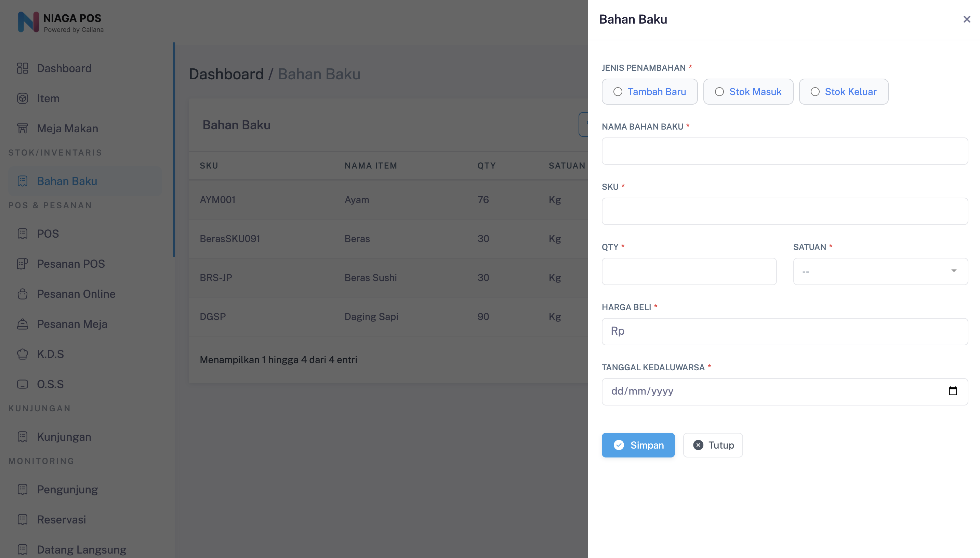Click the Dashboard grid icon in sidebar

coord(23,68)
